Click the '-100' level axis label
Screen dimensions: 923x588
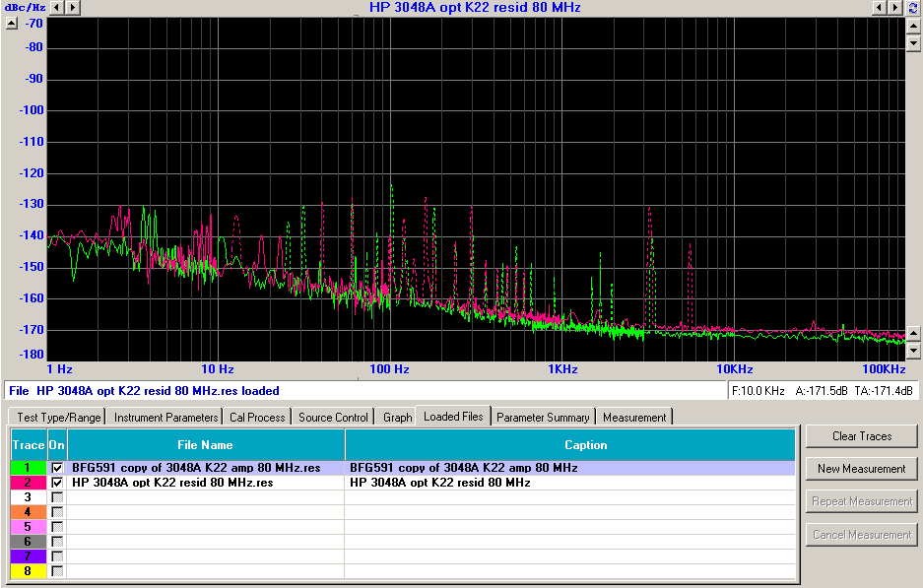pyautogui.click(x=32, y=110)
